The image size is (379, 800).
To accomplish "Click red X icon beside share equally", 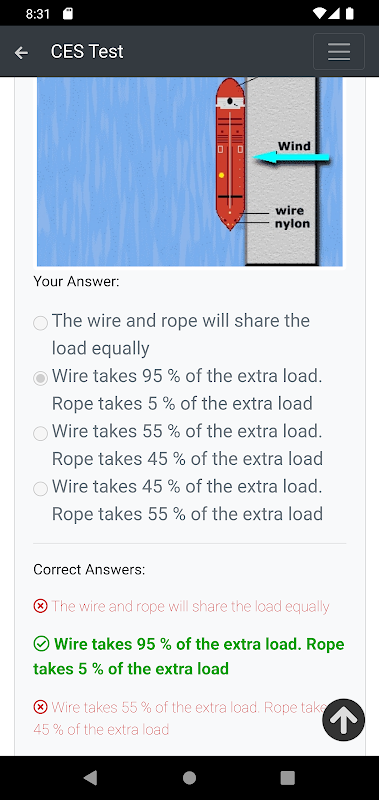I will pyautogui.click(x=40, y=606).
